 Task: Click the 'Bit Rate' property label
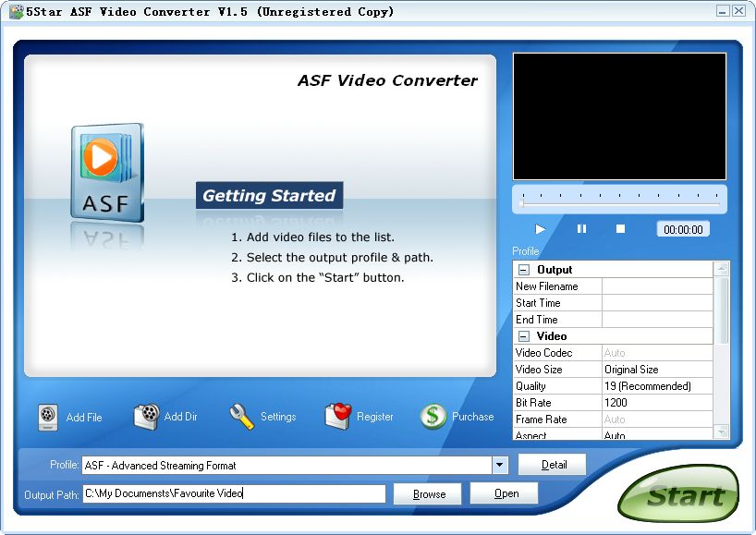click(x=533, y=403)
